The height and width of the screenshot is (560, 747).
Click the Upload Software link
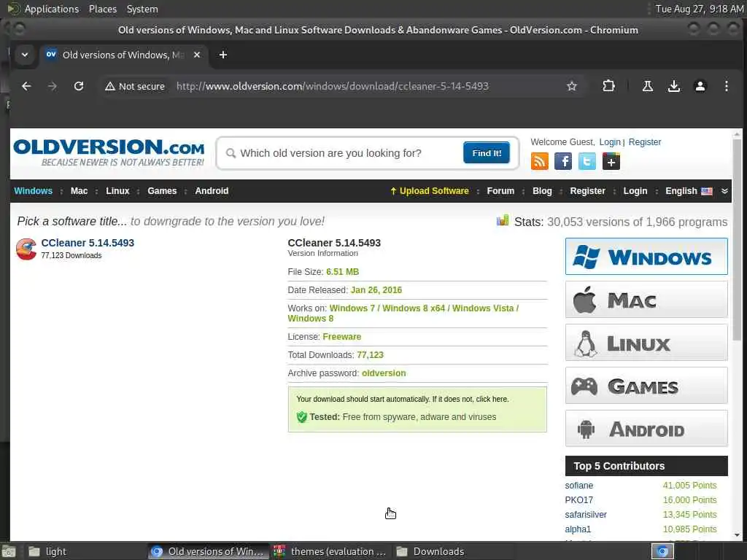pyautogui.click(x=430, y=191)
